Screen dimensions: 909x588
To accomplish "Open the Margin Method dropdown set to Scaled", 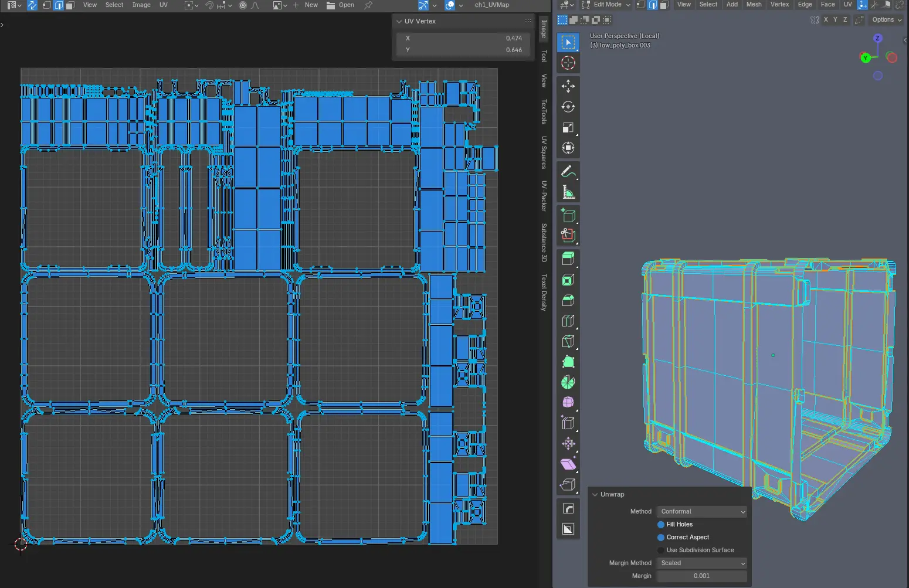I will pos(702,563).
